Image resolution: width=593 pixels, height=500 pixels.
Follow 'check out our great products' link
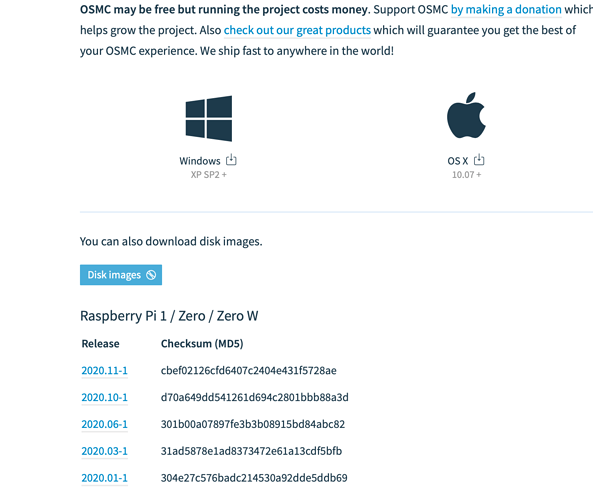point(297,30)
